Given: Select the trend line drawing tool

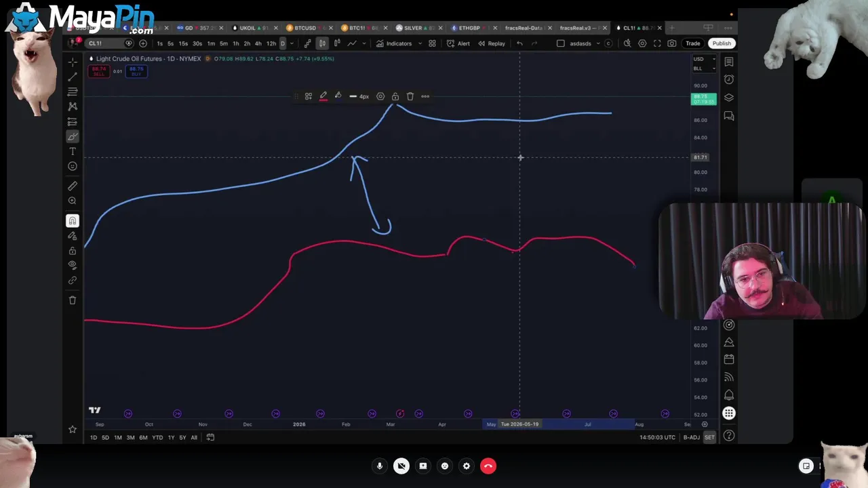Looking at the screenshot, I should pos(73,77).
